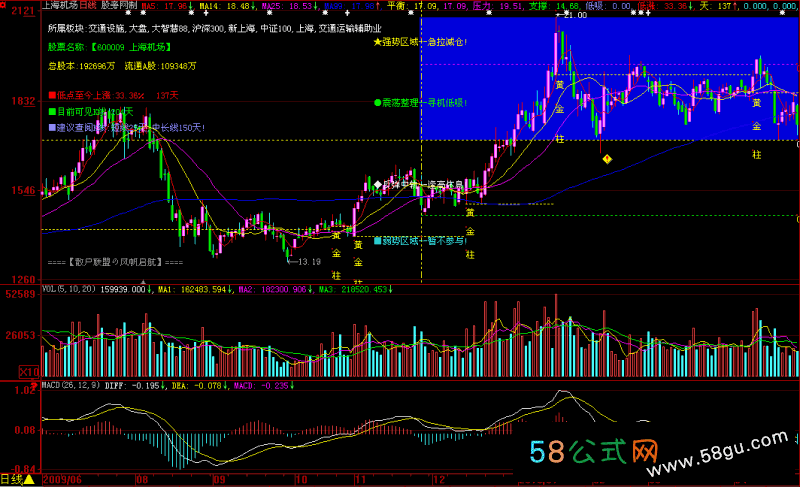
Task: Click the 1.02 MACD axis label
Action: pyautogui.click(x=25, y=391)
